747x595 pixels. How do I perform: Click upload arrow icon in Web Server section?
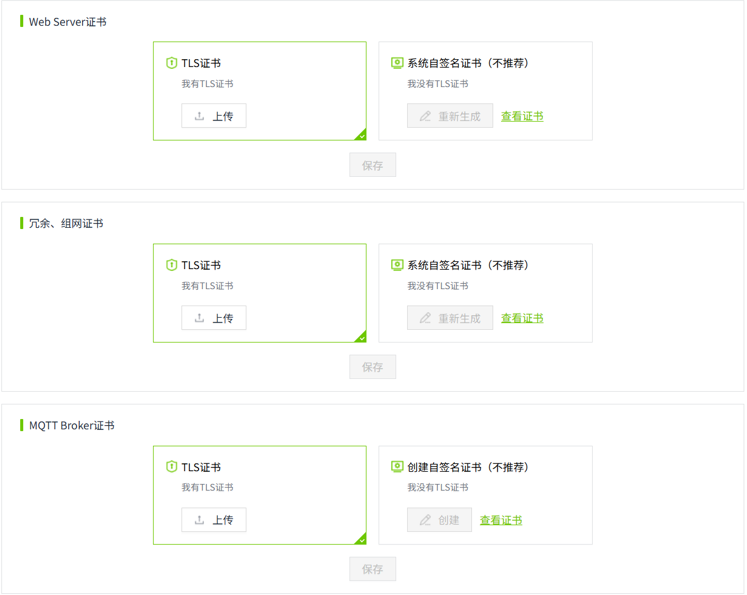(199, 116)
